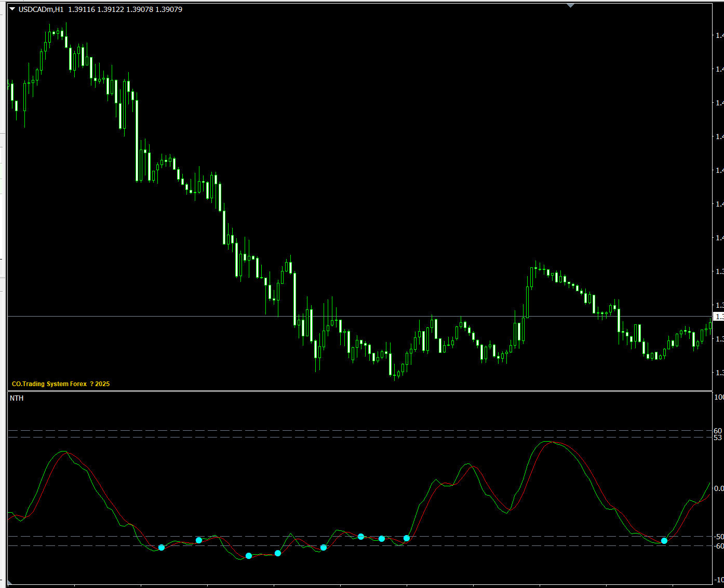
Task: Click the CO.Trading System Forex 2025 label
Action: [x=61, y=384]
